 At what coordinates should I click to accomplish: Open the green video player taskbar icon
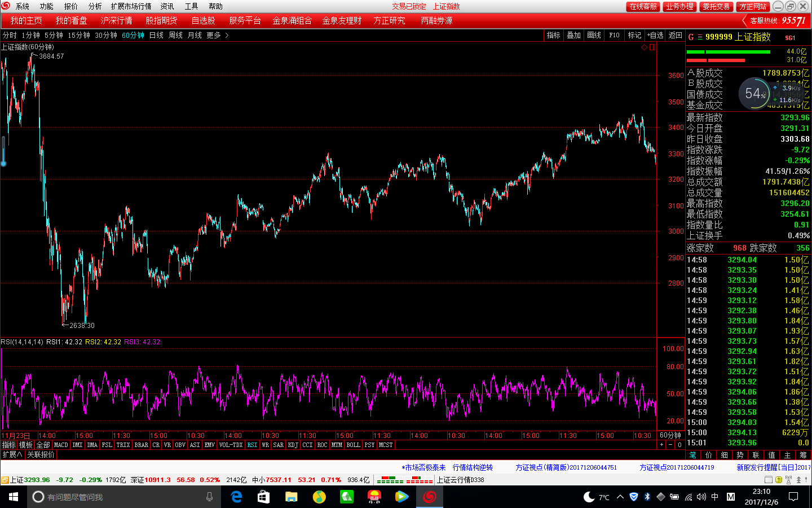[x=401, y=497]
